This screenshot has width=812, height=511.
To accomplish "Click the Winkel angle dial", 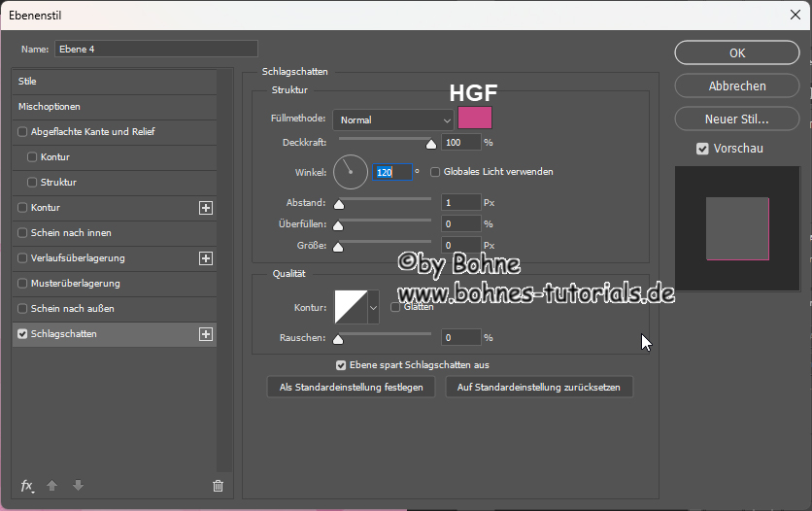I will coord(351,172).
